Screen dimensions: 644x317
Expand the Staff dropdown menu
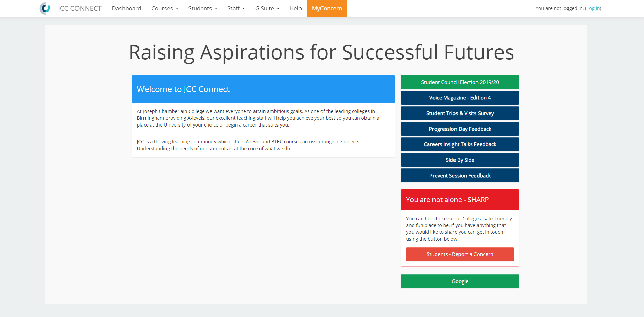(x=236, y=8)
